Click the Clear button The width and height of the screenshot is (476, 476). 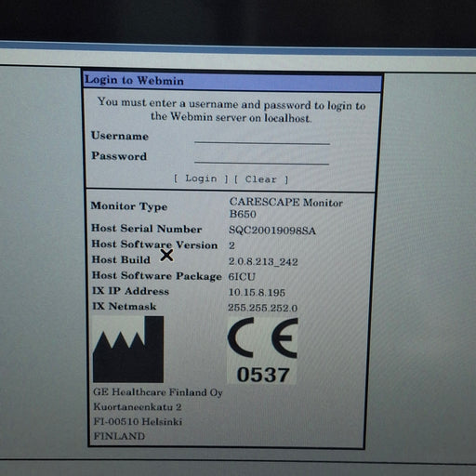[x=261, y=179]
